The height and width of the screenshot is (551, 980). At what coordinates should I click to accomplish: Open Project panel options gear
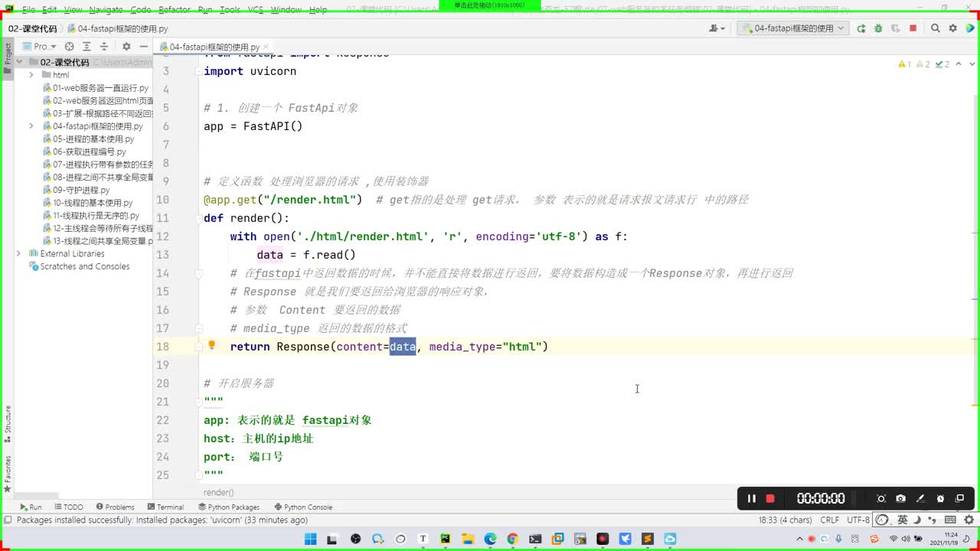[126, 47]
